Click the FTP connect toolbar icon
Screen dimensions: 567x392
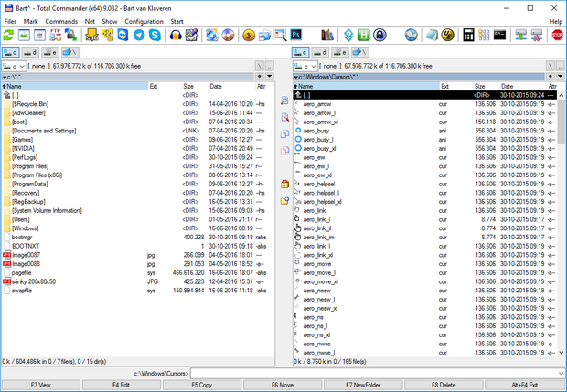(55, 35)
